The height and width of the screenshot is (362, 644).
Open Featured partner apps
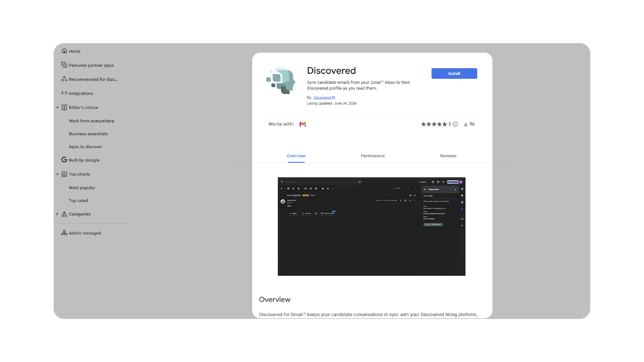pos(91,65)
